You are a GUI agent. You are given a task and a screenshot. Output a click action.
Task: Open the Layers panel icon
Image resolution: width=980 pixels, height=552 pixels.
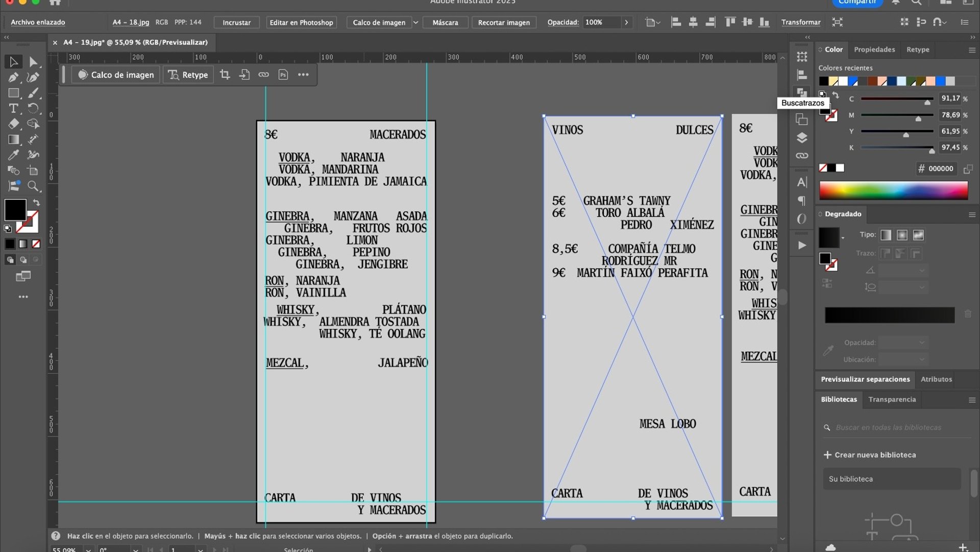(x=802, y=138)
